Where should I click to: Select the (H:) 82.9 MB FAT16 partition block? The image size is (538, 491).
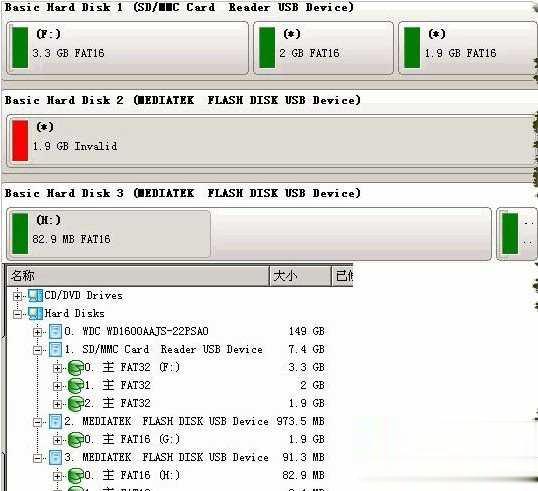(x=108, y=234)
